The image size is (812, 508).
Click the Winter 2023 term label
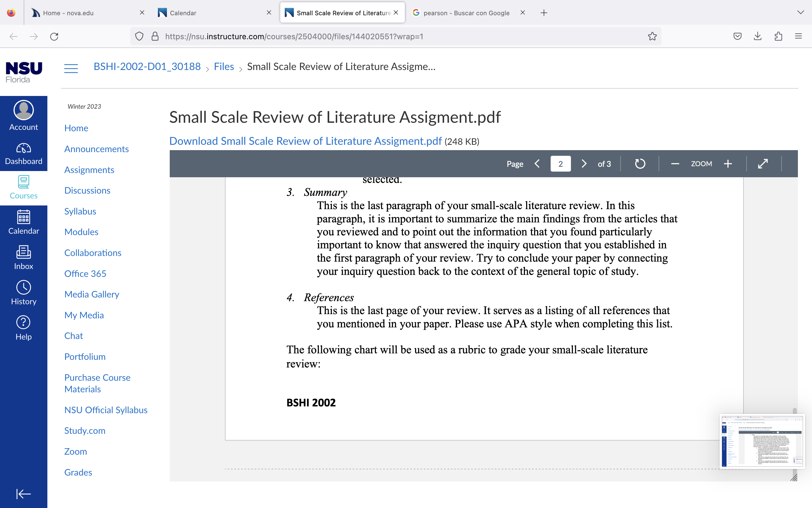pyautogui.click(x=84, y=106)
